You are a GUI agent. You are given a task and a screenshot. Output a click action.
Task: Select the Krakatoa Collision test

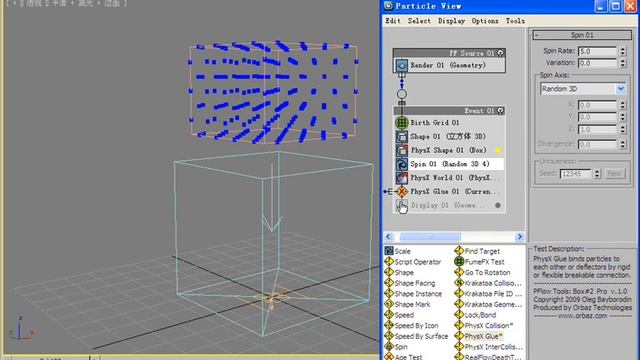click(488, 283)
